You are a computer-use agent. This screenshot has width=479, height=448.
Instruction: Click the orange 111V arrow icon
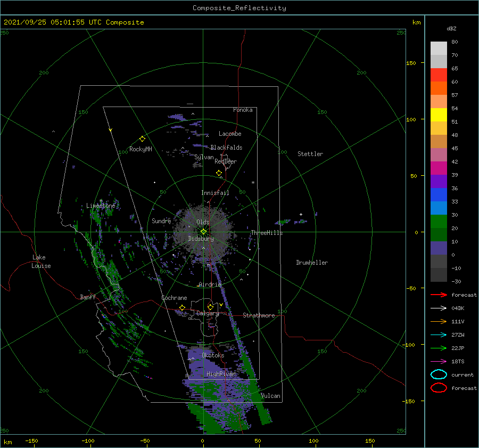point(439,321)
